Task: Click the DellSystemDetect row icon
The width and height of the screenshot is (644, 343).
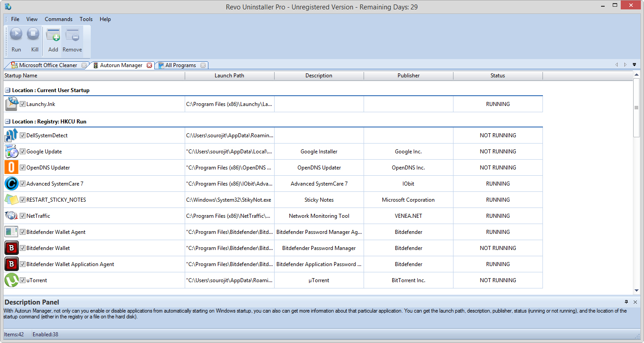Action: click(x=11, y=136)
